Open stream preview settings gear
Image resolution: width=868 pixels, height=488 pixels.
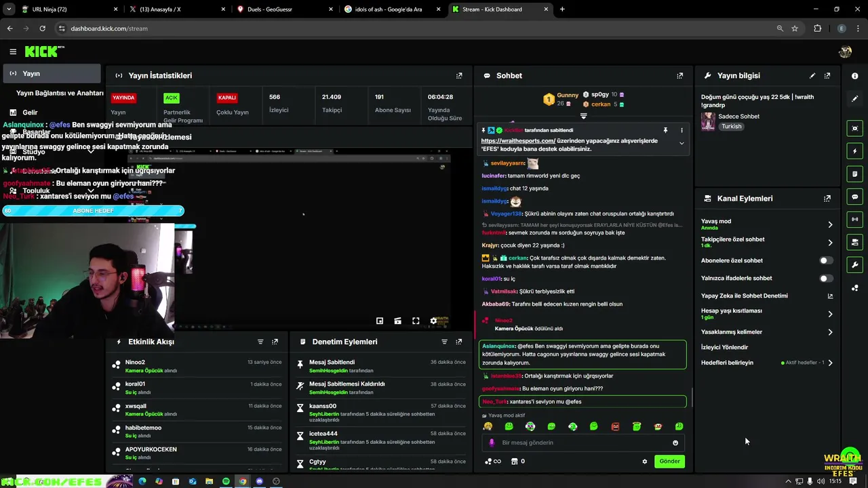click(433, 321)
